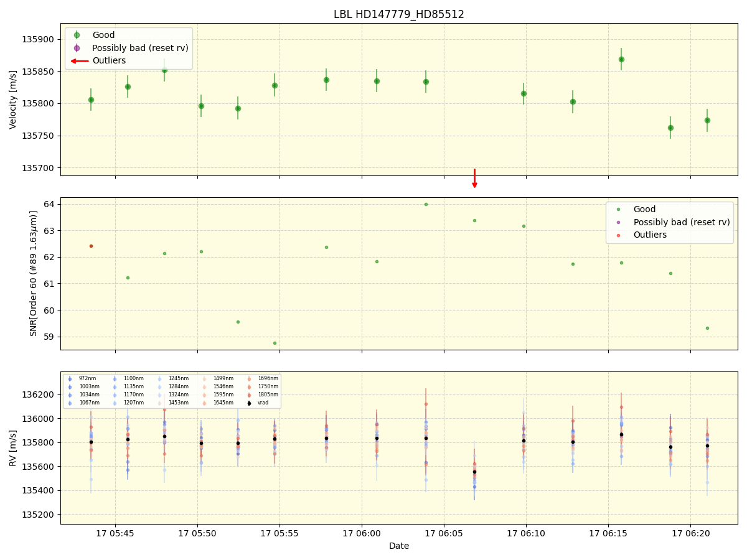The image size is (747, 560).
Task: Click Possibly bad (reset rv) text in SNR legend
Action: [x=682, y=222]
